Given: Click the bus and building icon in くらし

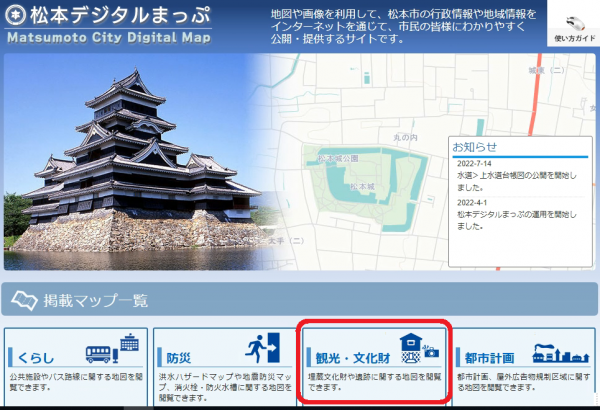Looking at the screenshot, I should tap(114, 351).
